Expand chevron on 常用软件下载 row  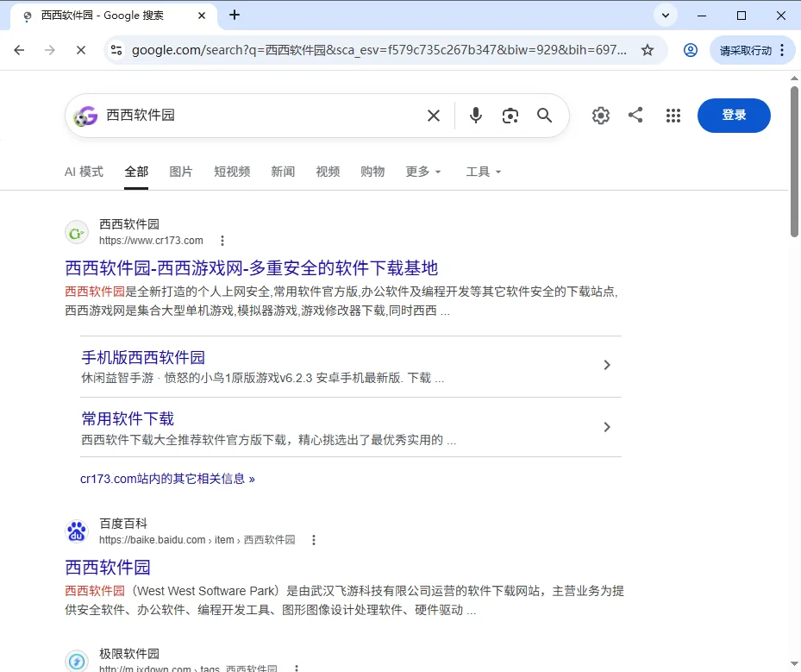[x=607, y=427]
